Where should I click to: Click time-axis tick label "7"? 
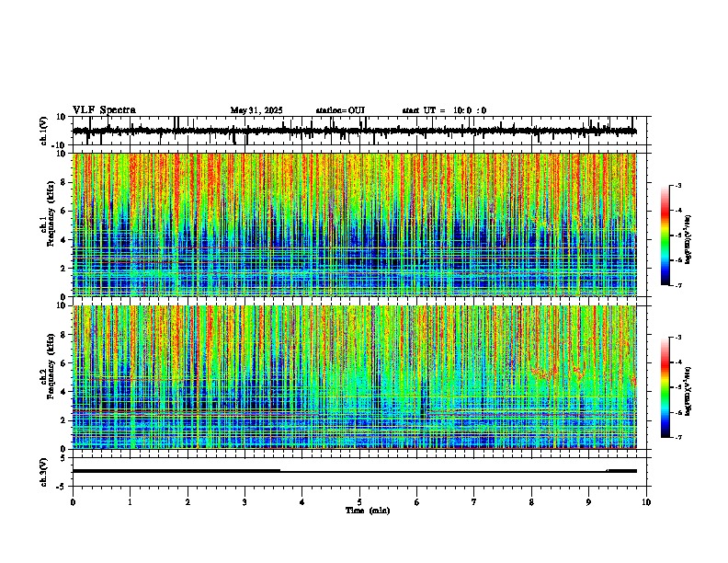coord(474,502)
